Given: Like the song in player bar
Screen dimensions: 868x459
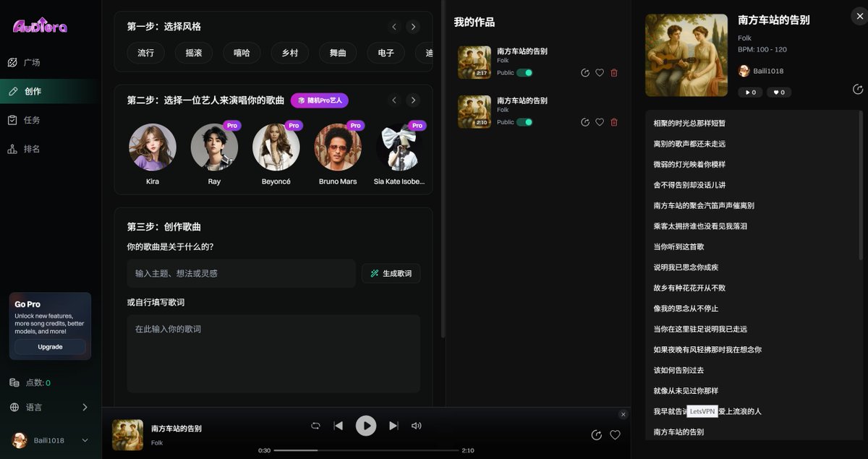Looking at the screenshot, I should tap(616, 435).
